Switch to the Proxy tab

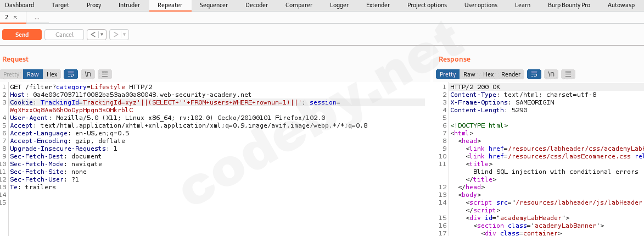click(94, 6)
